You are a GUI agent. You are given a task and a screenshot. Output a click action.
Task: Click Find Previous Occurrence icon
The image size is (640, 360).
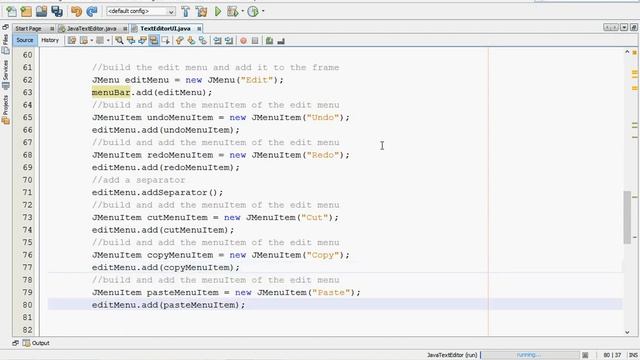pos(131,40)
